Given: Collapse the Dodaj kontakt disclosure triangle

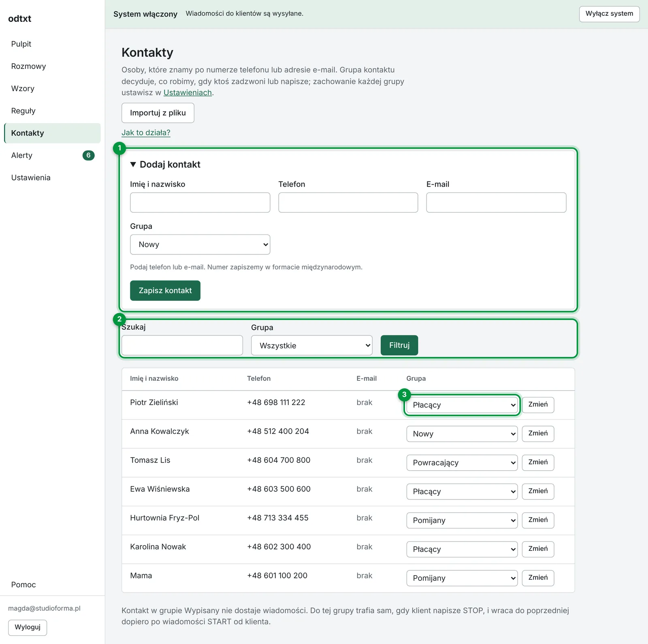Looking at the screenshot, I should tap(133, 164).
